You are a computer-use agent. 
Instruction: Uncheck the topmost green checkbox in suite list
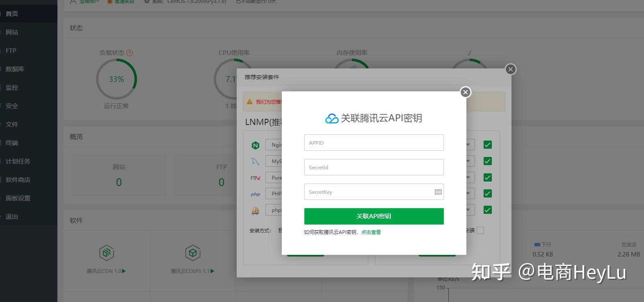coord(487,145)
